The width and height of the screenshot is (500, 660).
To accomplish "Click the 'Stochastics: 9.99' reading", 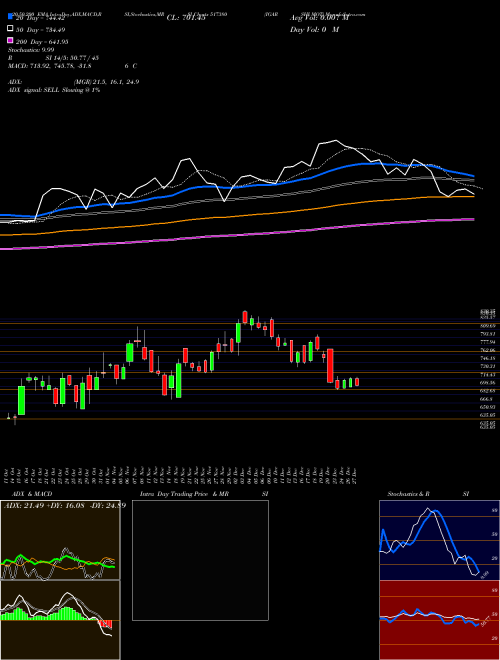I will point(31,50).
